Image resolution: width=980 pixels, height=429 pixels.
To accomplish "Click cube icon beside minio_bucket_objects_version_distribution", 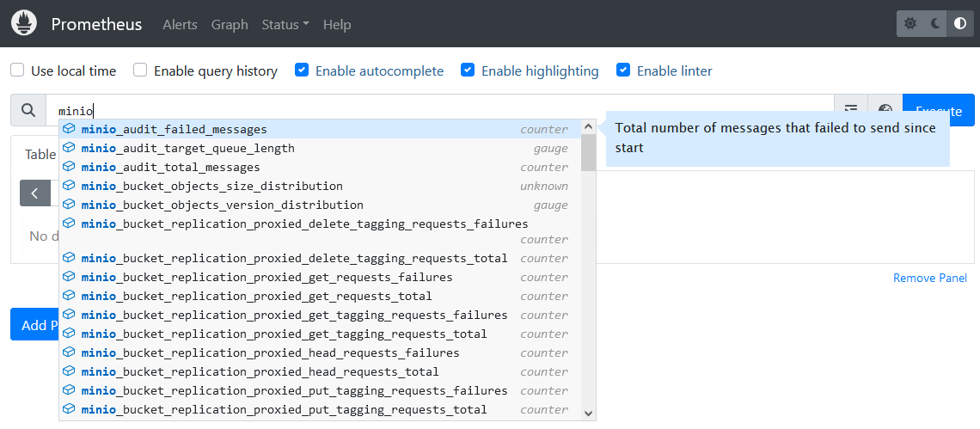I will [x=70, y=205].
